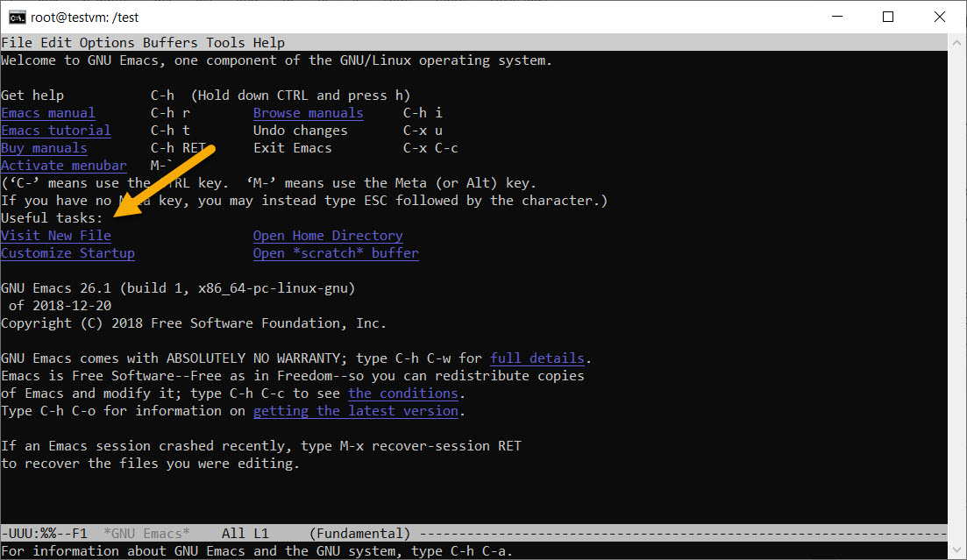This screenshot has width=967, height=560.
Task: Open the Buffers menu
Action: coord(170,43)
